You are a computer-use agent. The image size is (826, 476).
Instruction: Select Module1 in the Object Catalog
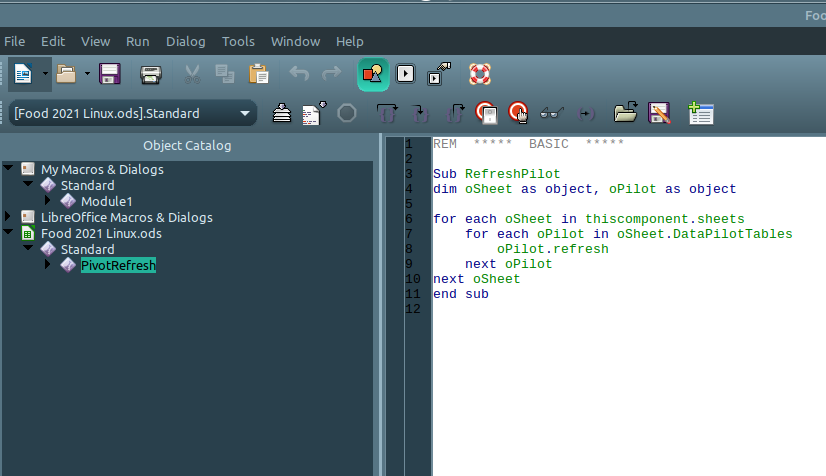pyautogui.click(x=106, y=201)
